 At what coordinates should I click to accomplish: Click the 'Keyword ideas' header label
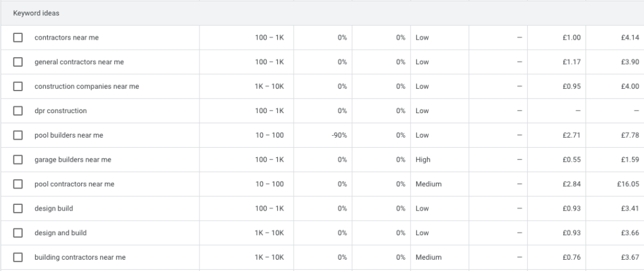pos(36,13)
